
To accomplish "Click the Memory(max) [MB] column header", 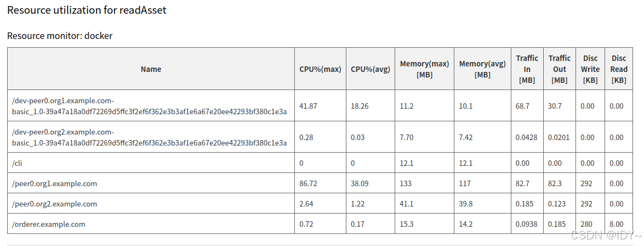I will coord(425,69).
